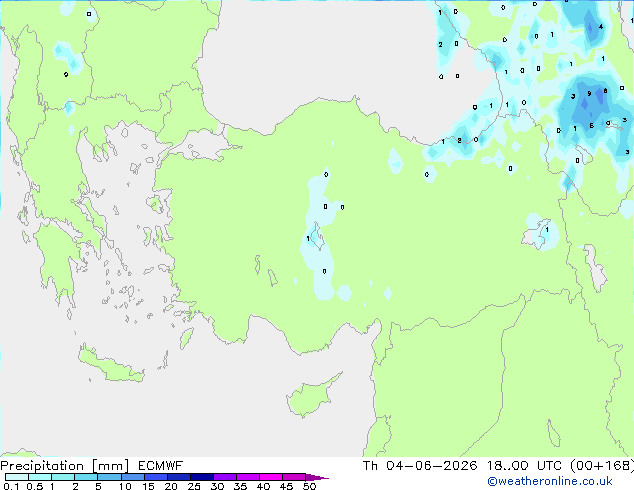Click the '30' legend scale label
Screen dimensions: 634x490
(217, 486)
